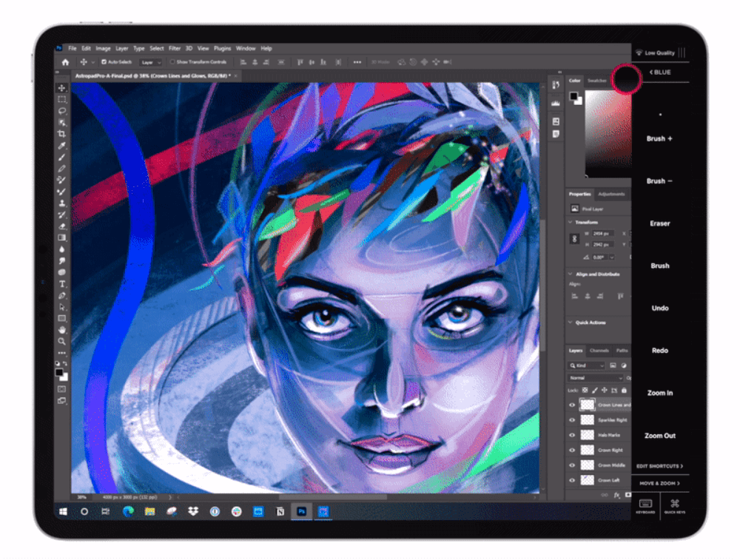Hide the Crown Right layer
The height and width of the screenshot is (560, 740).
(572, 450)
